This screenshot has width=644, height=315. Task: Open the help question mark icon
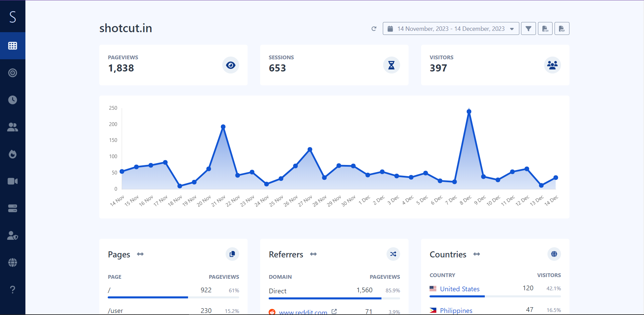(x=13, y=290)
